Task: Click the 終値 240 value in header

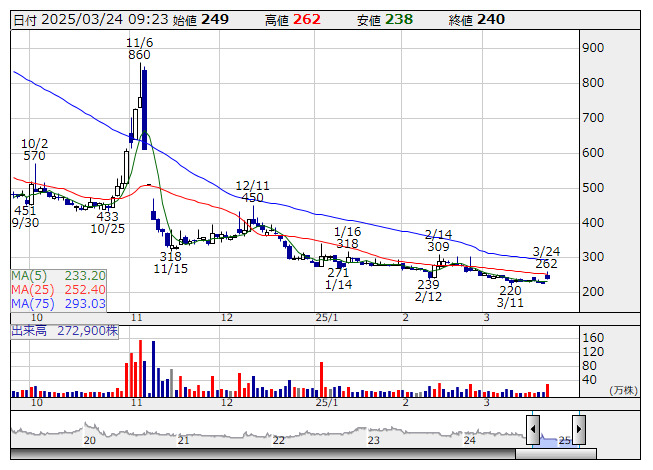Action: click(490, 20)
